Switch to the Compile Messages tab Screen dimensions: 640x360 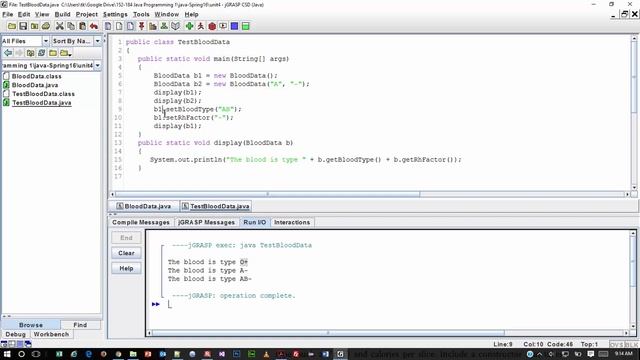click(x=141, y=222)
